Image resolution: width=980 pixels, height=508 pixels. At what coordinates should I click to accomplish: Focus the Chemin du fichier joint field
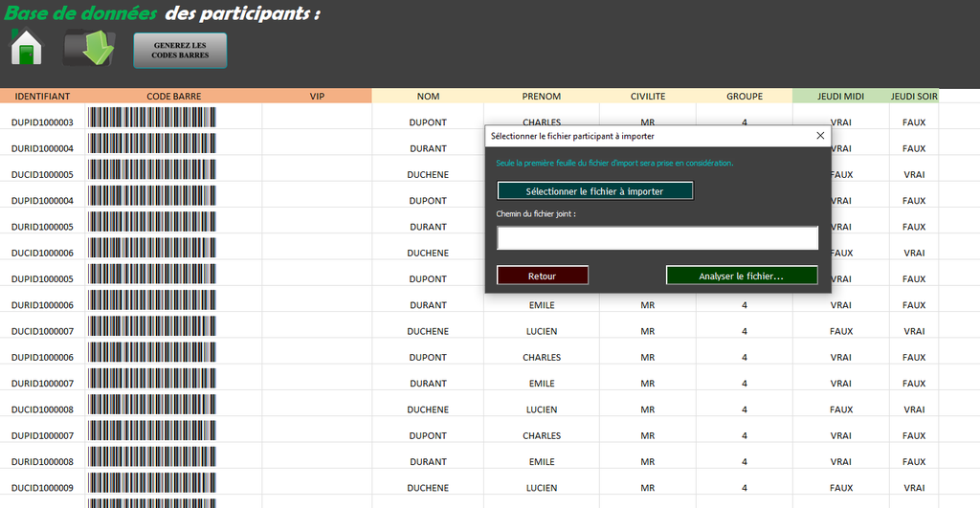(657, 238)
